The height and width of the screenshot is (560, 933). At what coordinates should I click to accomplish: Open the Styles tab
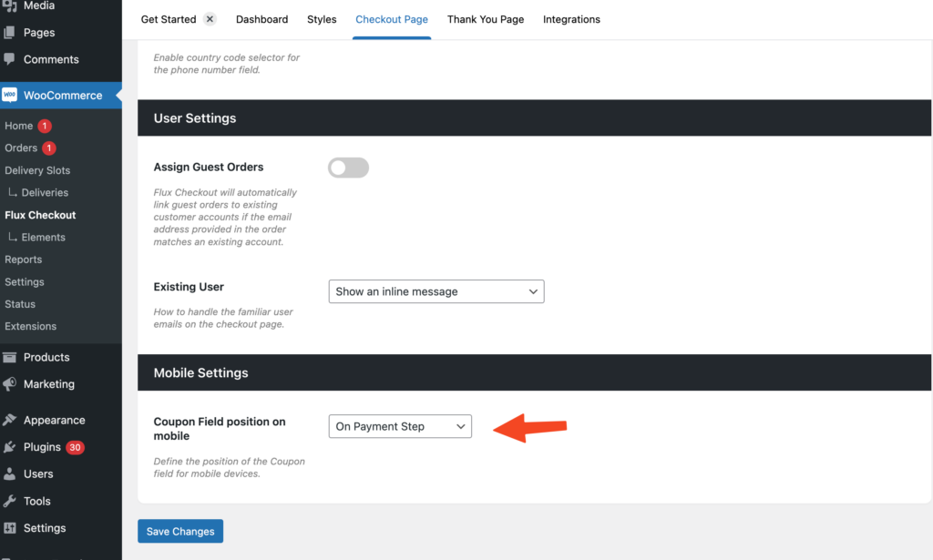point(322,19)
